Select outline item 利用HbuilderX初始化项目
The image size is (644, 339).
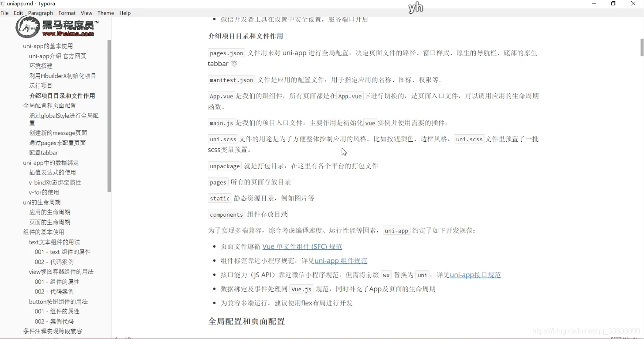63,76
